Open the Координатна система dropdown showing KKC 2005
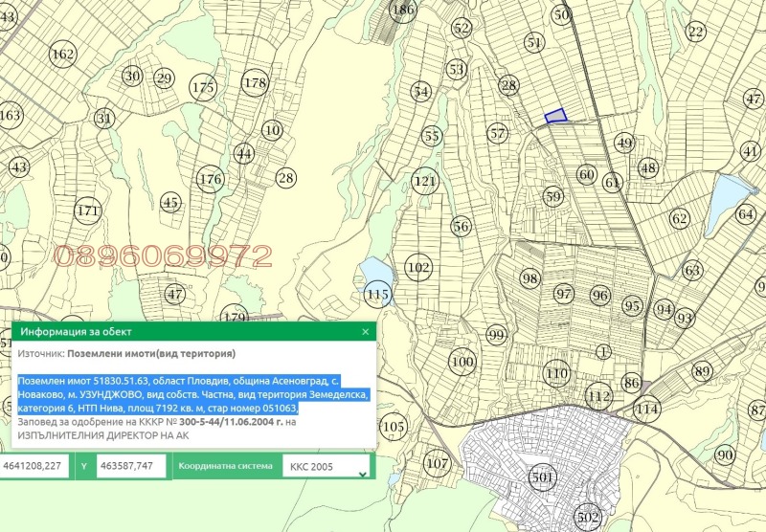 tap(326, 466)
